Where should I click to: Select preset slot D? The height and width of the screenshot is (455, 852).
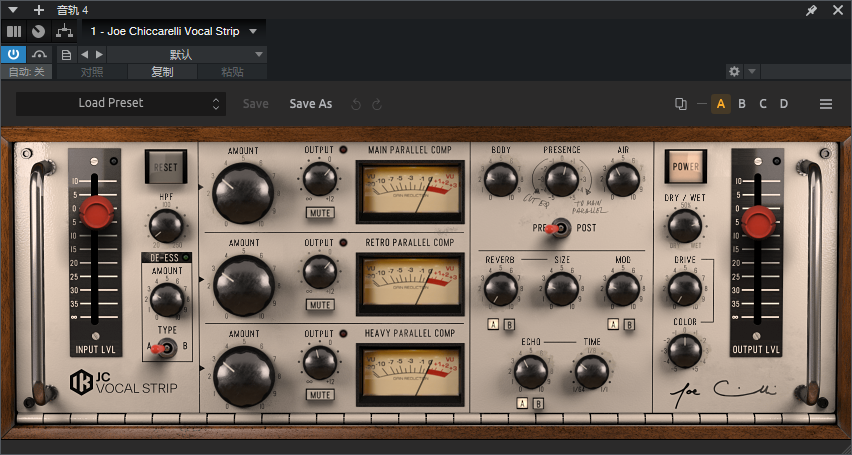pyautogui.click(x=784, y=104)
